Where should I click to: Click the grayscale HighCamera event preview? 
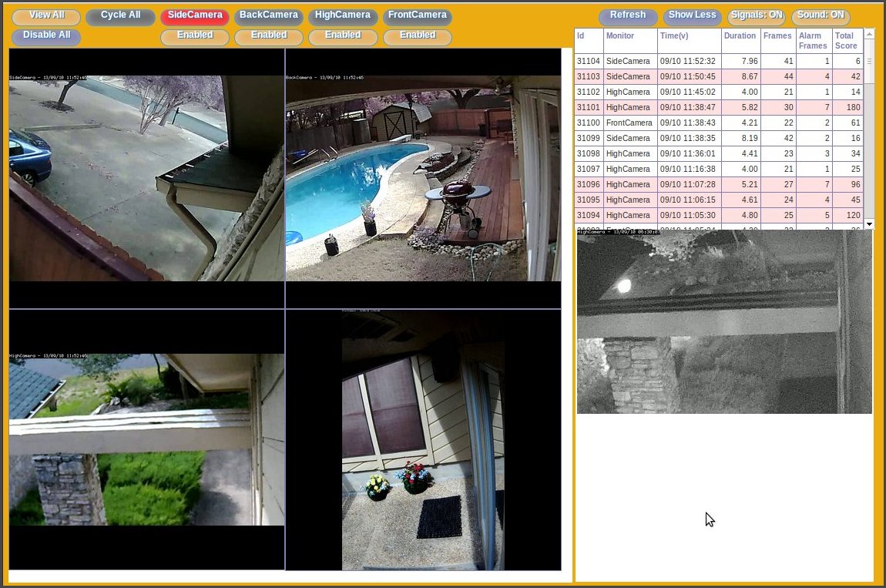[x=724, y=321]
